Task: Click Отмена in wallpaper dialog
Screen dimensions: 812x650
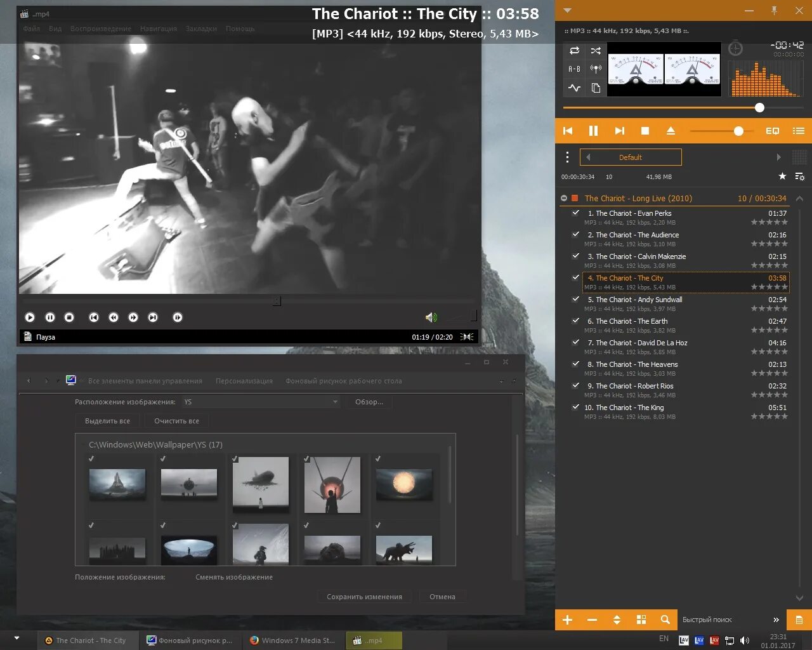Action: click(442, 597)
